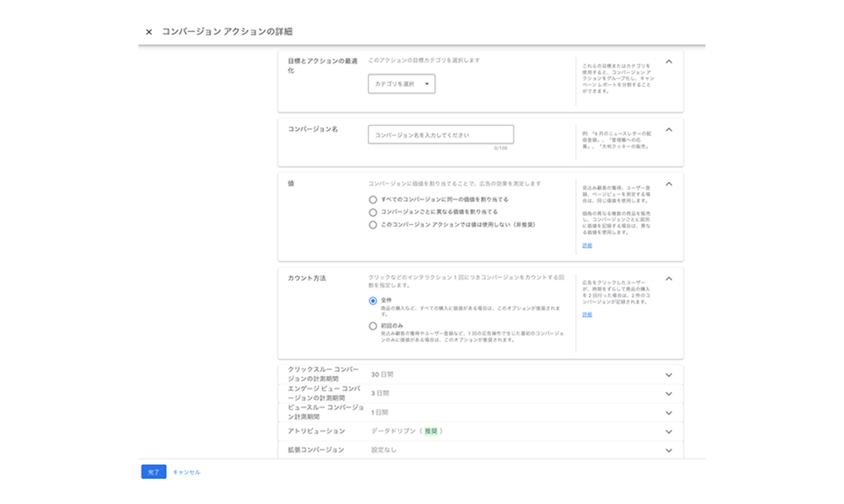Collapse the カウント方法 section chevron
Image resolution: width=844 pixels, height=504 pixels.
click(x=668, y=279)
